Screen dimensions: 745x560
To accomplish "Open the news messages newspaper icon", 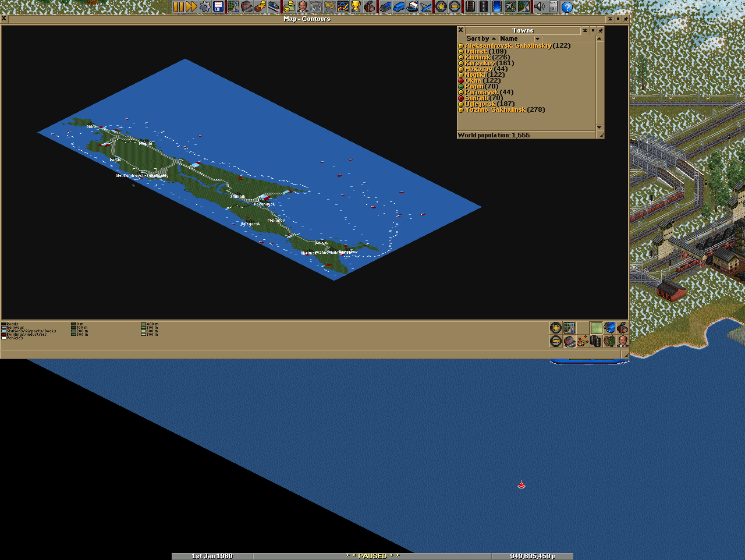I will (554, 7).
